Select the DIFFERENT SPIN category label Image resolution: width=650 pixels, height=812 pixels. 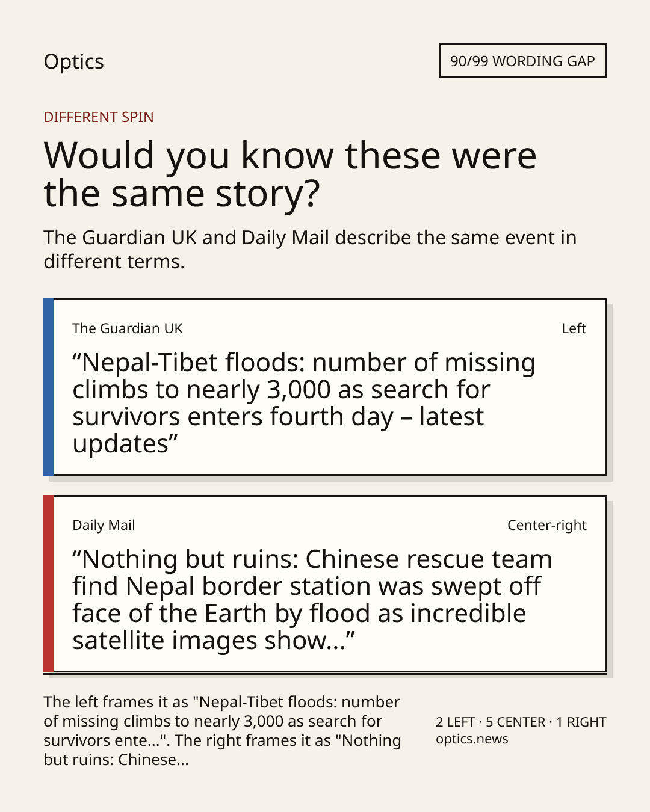pyautogui.click(x=99, y=117)
